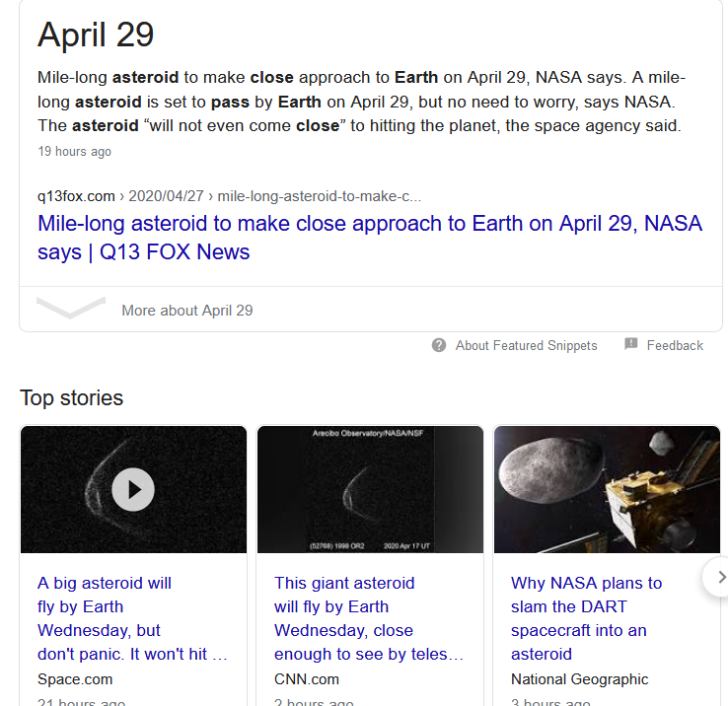Click the CNN.com source label

coord(307,679)
